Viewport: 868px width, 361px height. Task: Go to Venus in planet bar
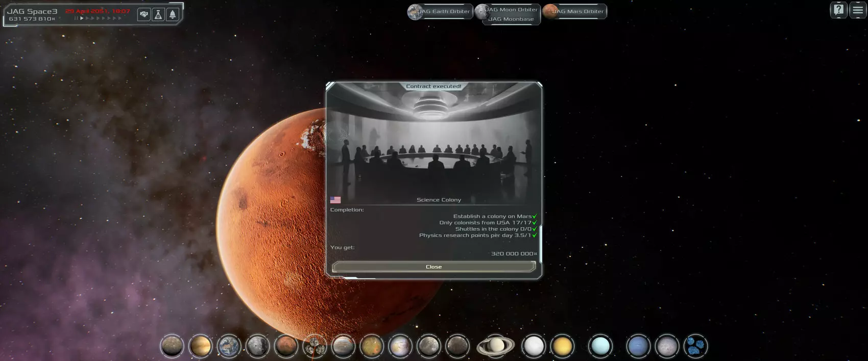[200, 346]
